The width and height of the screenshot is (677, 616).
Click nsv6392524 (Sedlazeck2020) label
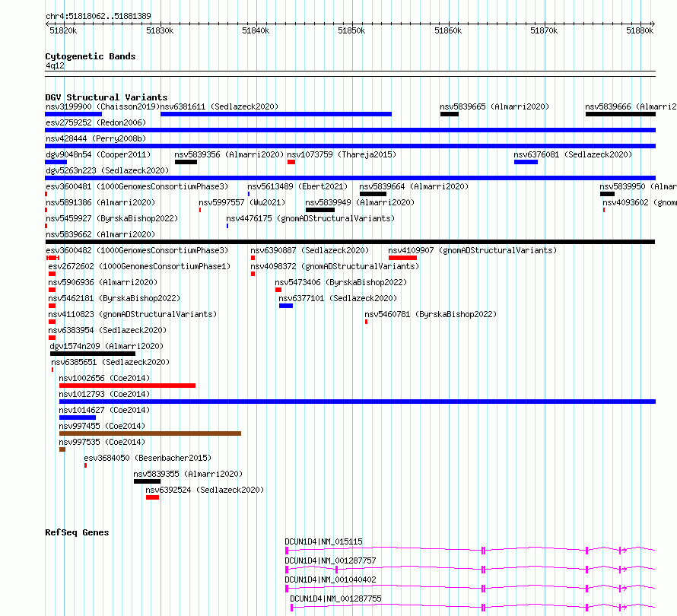point(205,490)
